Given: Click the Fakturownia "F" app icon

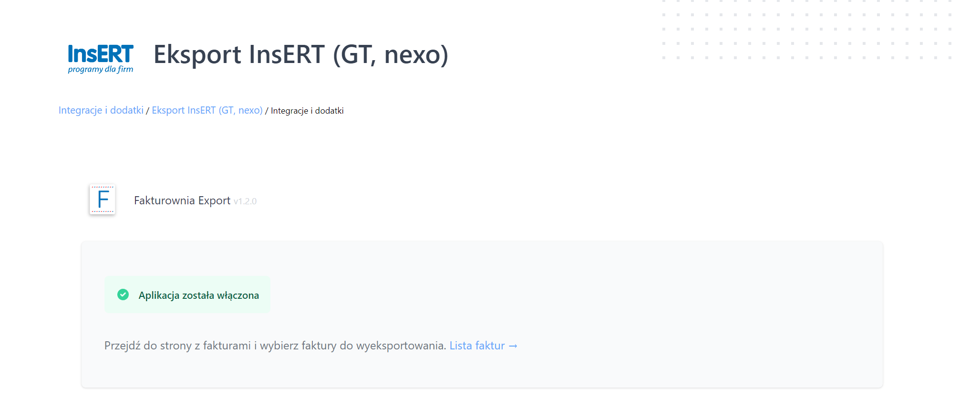Looking at the screenshot, I should click(x=103, y=200).
